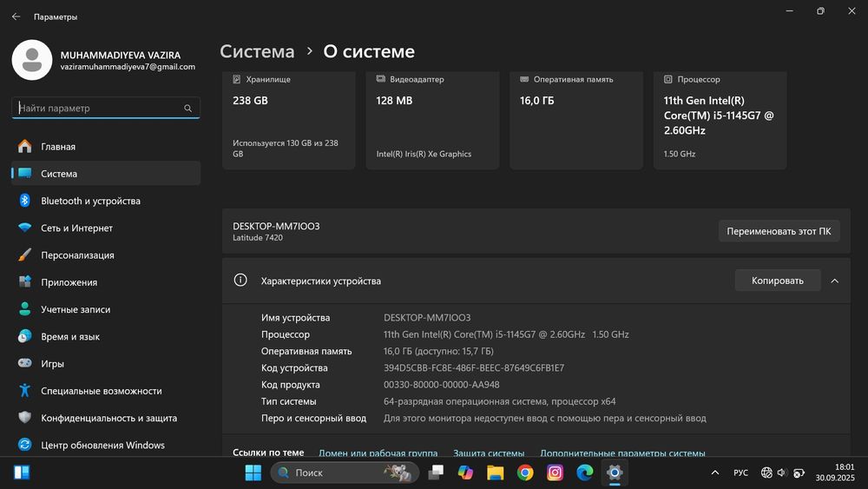
Task: Click the value 16,0 ГБ (доступно: 15,7 ГБ)
Action: click(x=438, y=351)
